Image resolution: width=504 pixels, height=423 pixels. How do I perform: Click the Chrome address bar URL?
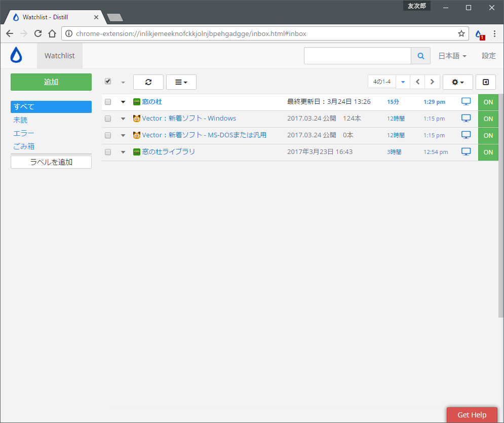coord(191,33)
